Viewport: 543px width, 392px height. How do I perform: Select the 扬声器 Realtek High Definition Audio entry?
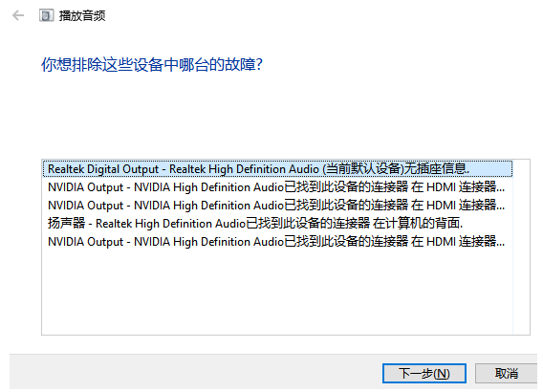coord(277,224)
